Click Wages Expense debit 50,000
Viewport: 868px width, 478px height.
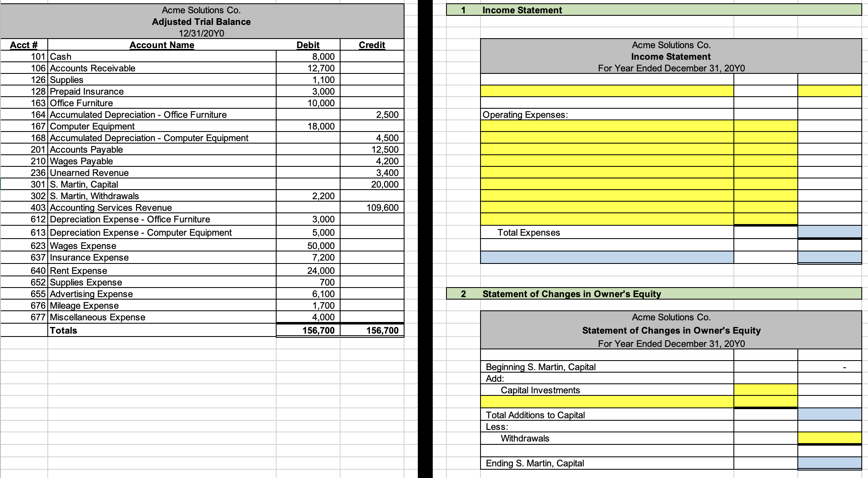(308, 246)
